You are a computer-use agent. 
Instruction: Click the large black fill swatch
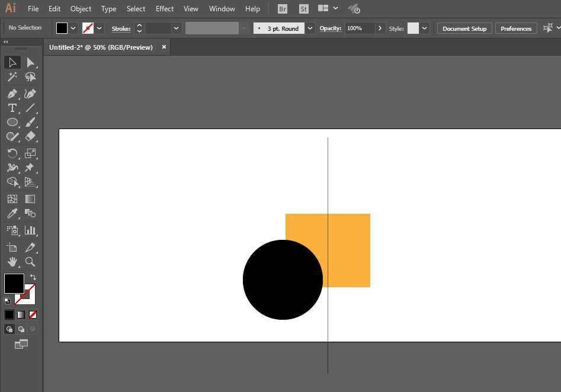(x=14, y=283)
